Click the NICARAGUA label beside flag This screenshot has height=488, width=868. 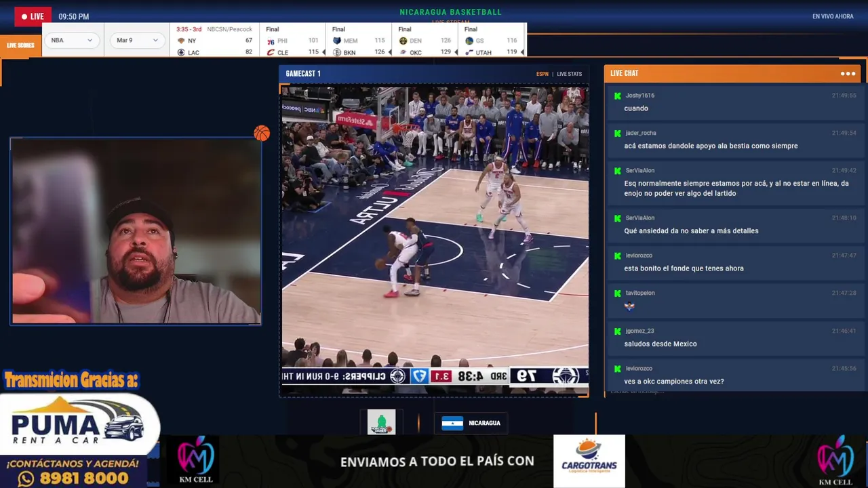pyautogui.click(x=484, y=423)
